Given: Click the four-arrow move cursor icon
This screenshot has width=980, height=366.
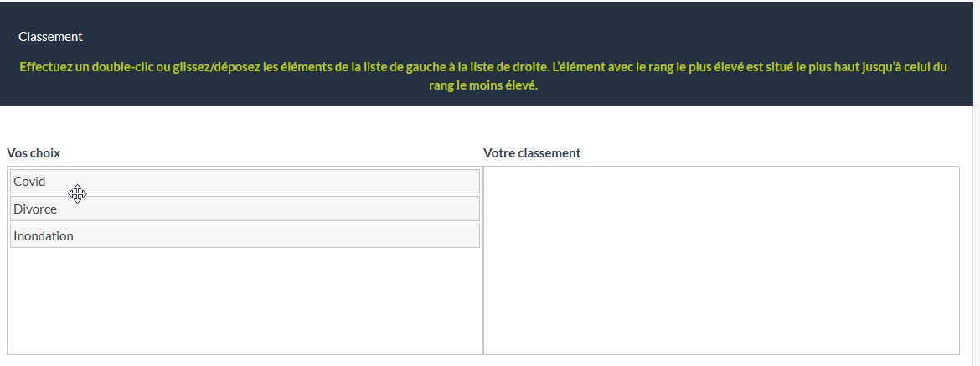Looking at the screenshot, I should coord(77,194).
